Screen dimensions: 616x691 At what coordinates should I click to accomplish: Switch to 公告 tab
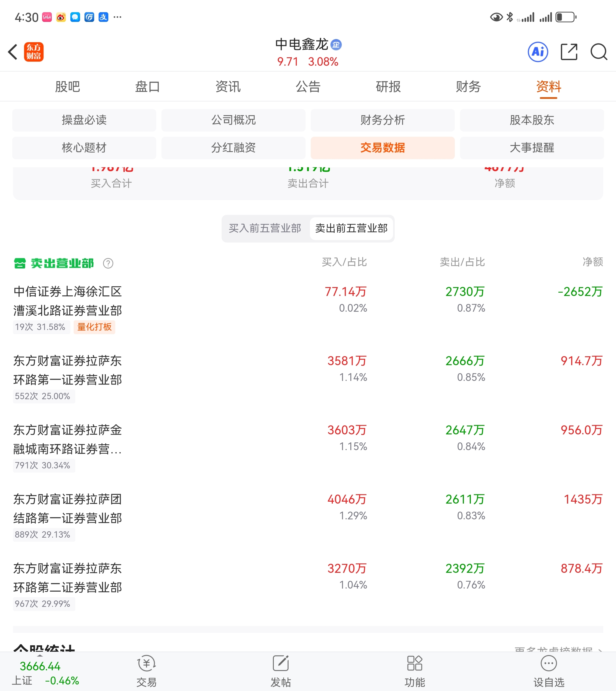click(x=308, y=87)
